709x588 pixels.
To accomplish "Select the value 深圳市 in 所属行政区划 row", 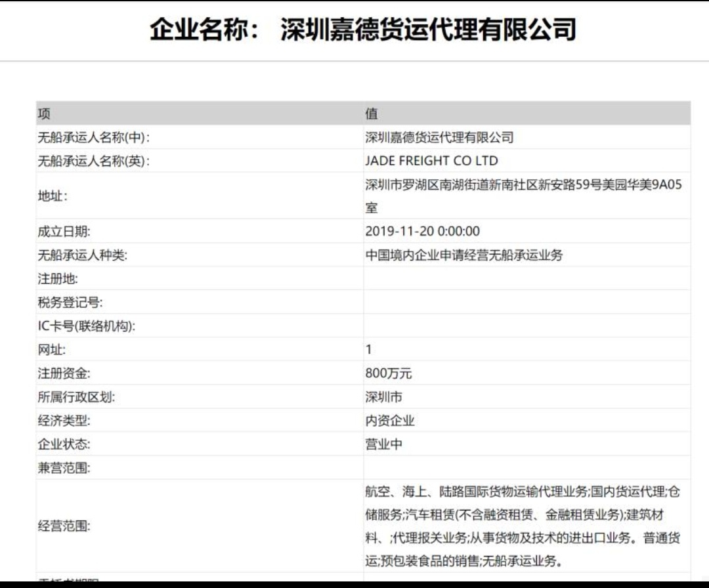I will click(383, 397).
